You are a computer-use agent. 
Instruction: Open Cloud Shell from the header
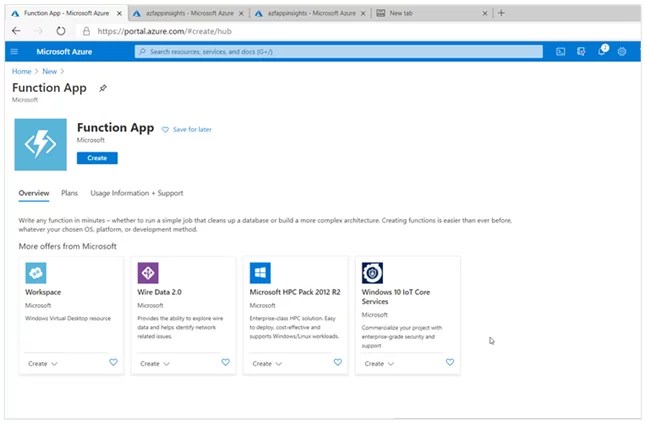click(x=560, y=51)
